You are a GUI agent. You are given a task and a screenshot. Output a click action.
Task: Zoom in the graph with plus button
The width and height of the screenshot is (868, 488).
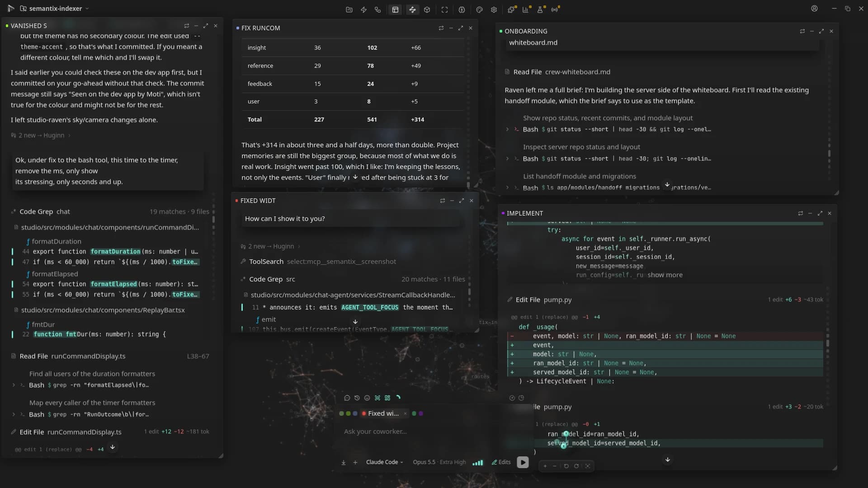pos(545,466)
